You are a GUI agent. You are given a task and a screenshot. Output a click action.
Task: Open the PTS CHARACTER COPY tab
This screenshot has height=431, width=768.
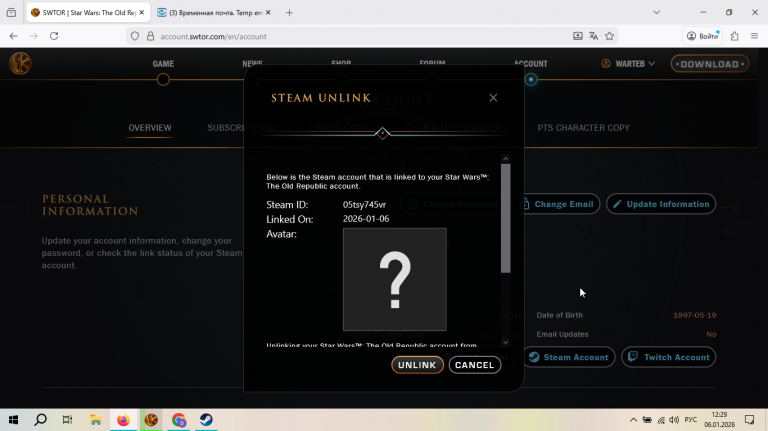[583, 128]
